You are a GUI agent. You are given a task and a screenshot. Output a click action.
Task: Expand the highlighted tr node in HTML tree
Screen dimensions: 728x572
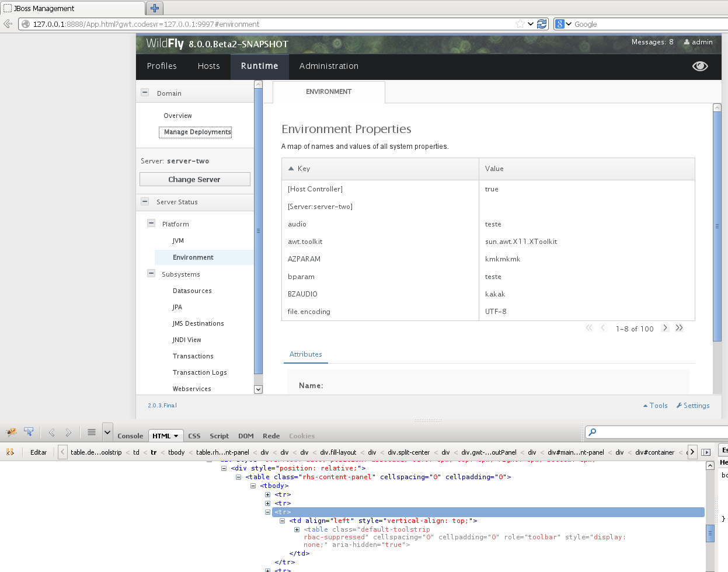(268, 512)
